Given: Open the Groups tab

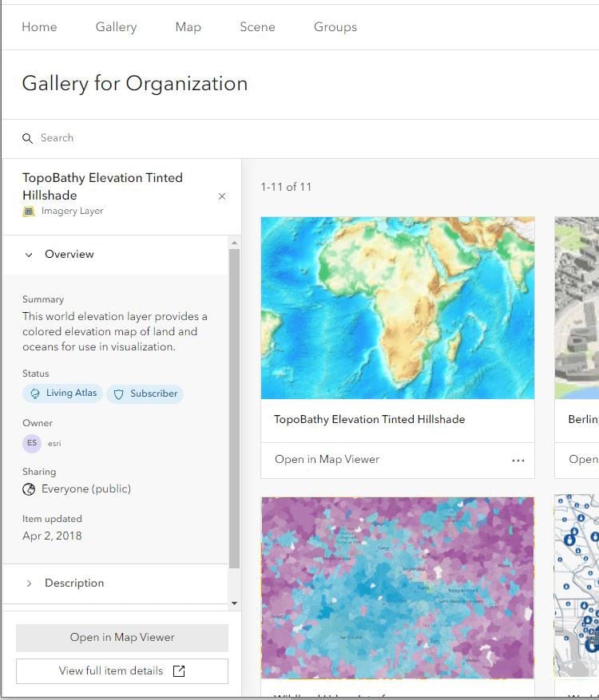Looking at the screenshot, I should click(x=335, y=27).
